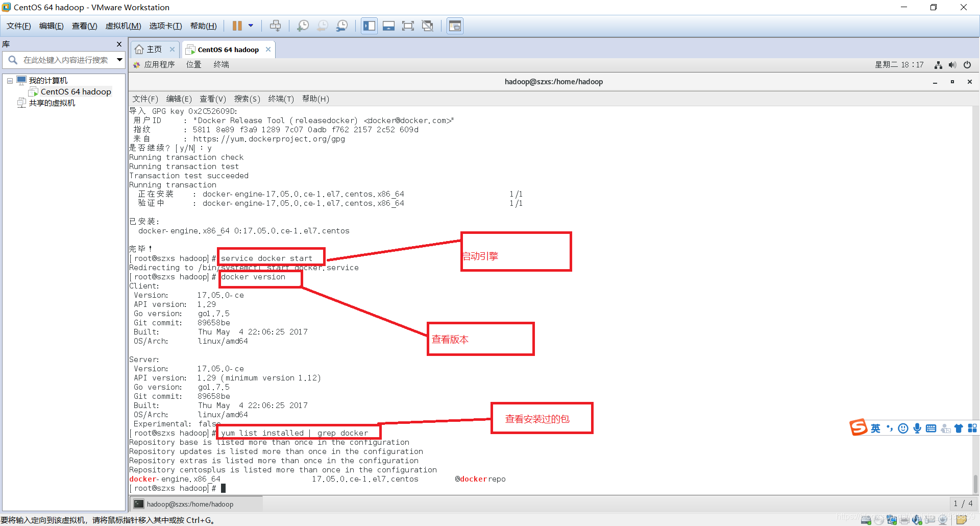980x526 pixels.
Task: Open terminal 帮助(H) menu
Action: (x=315, y=99)
